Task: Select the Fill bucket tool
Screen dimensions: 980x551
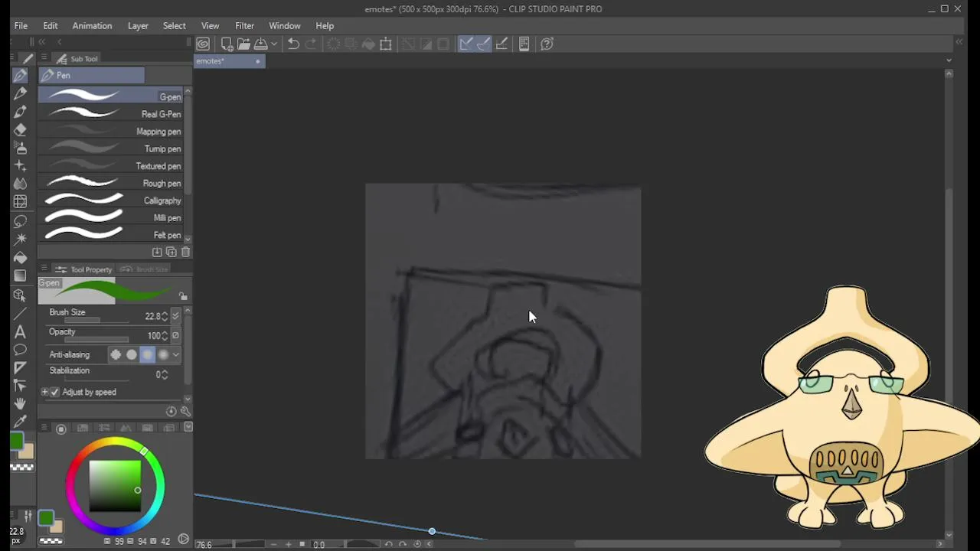Action: coord(21,258)
